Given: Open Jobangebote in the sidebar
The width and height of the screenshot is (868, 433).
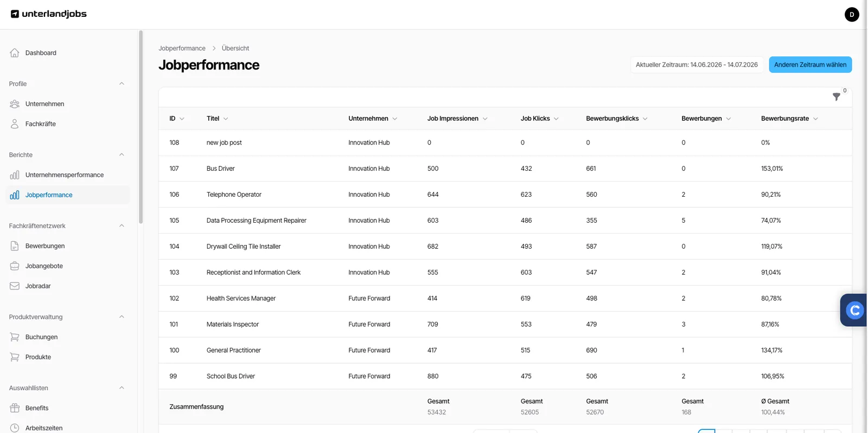Looking at the screenshot, I should click(x=44, y=266).
